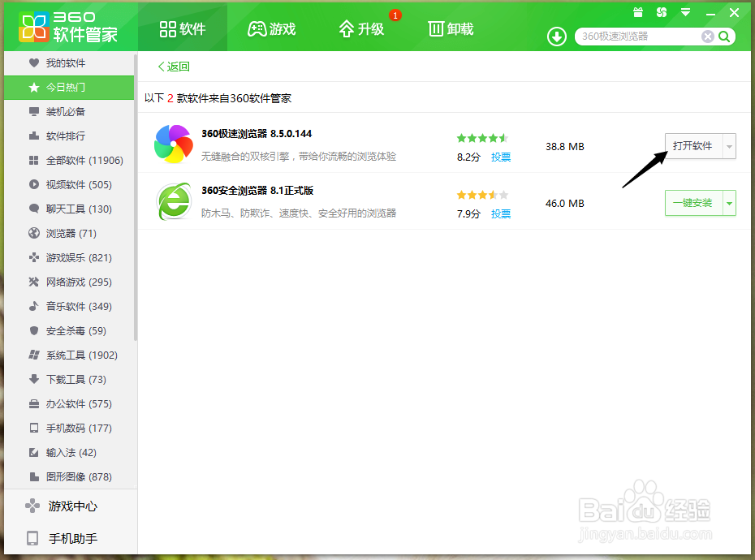The image size is (755, 560).
Task: Expand the arrow beside 一键安装
Action: (727, 203)
